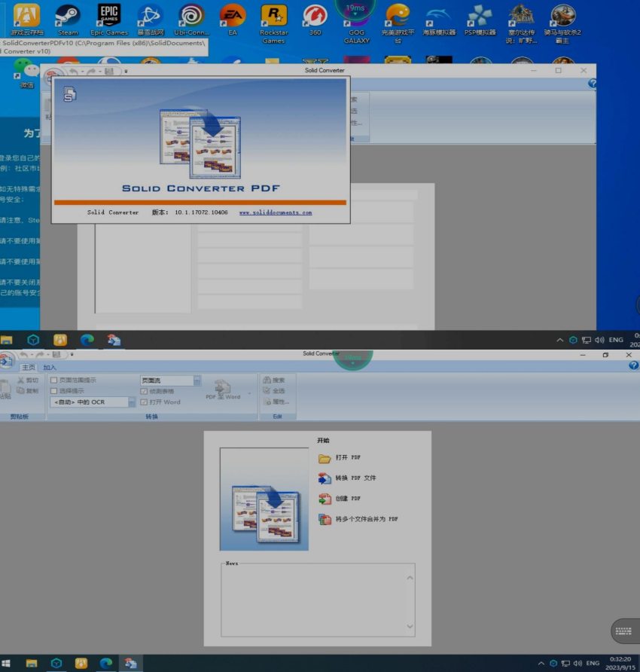The image size is (640, 672).
Task: Open Microsoft Edge from the bottom taskbar
Action: point(106,663)
